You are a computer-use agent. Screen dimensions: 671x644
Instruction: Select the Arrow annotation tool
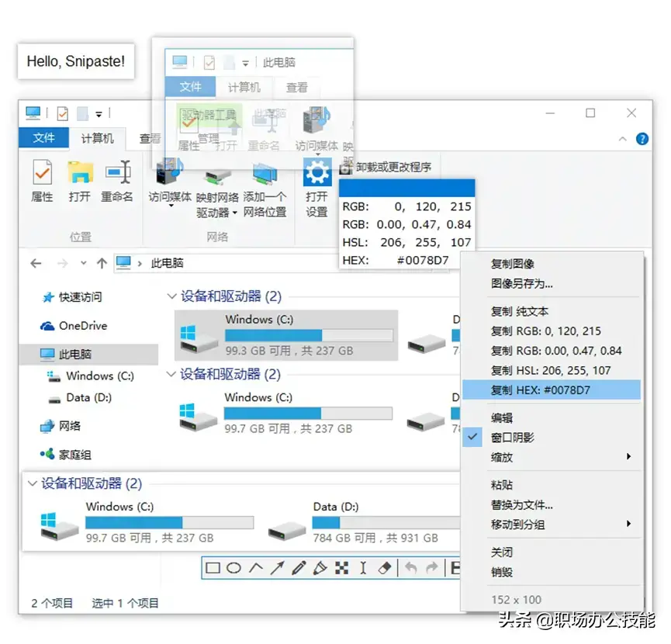coord(277,568)
